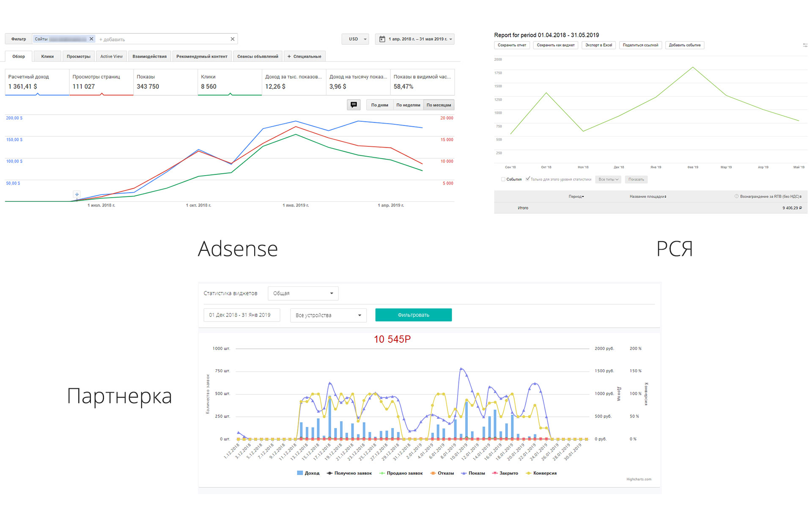
Task: Click the plus marker on Adsense chart
Action: 77,195
